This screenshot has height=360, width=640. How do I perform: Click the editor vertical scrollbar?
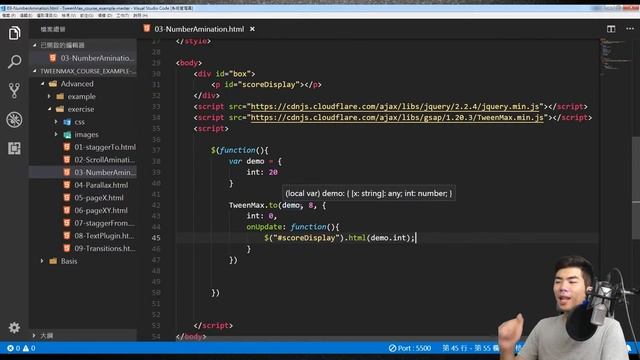636,188
